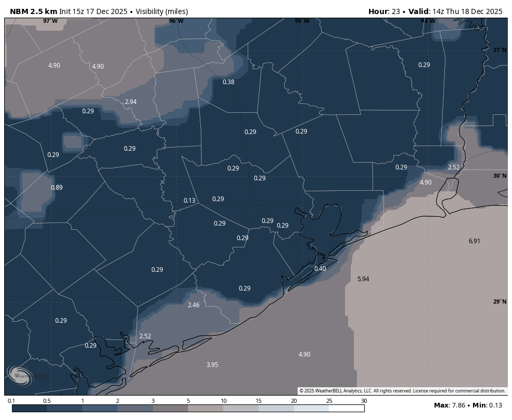This screenshot has width=512, height=420.
Task: Select the 5.94 visibility reading
Action: (x=363, y=279)
